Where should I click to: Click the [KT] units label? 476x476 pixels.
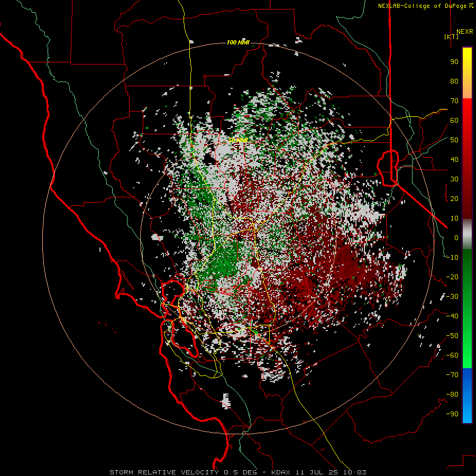[x=452, y=36]
